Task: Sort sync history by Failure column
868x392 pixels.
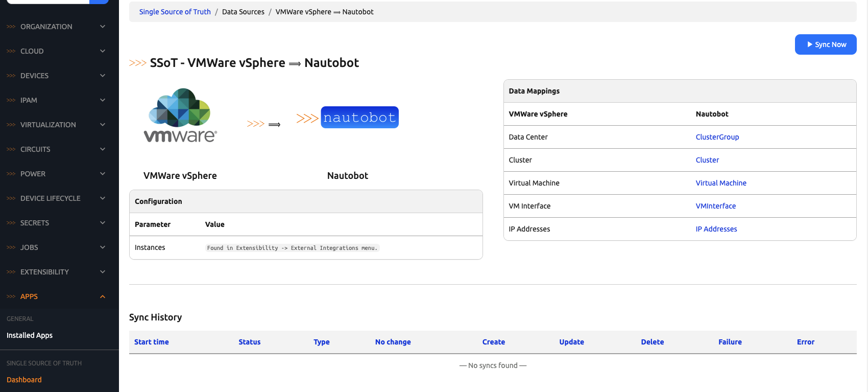Action: coord(730,342)
